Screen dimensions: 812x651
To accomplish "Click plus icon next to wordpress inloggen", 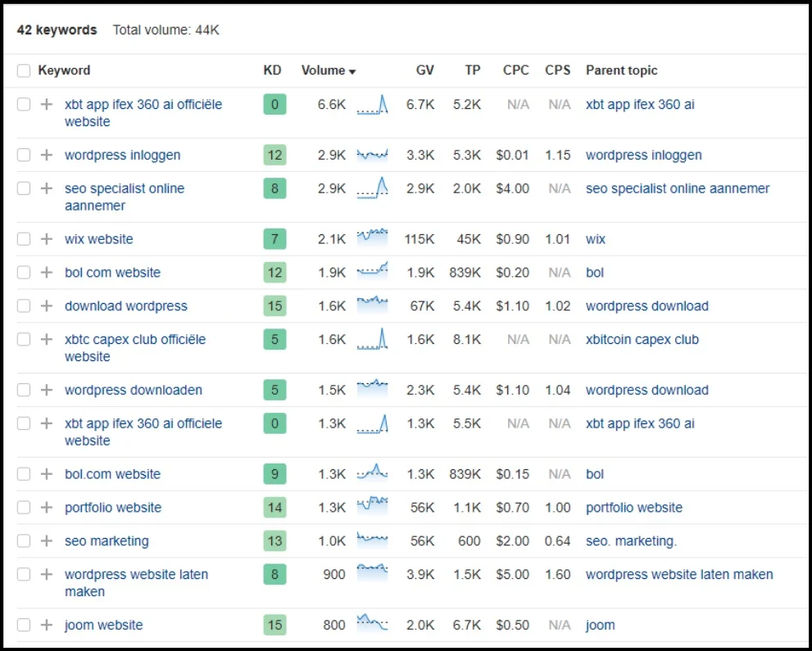I will point(47,155).
